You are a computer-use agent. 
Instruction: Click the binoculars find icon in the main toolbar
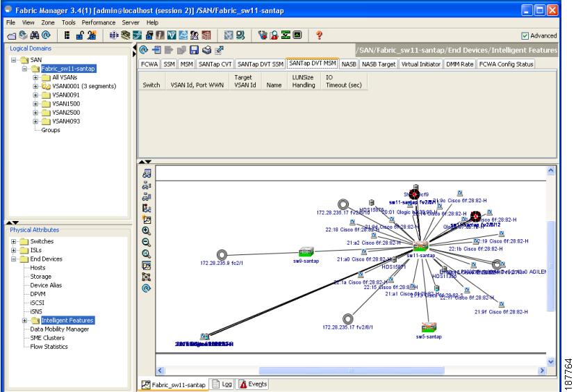(x=35, y=35)
